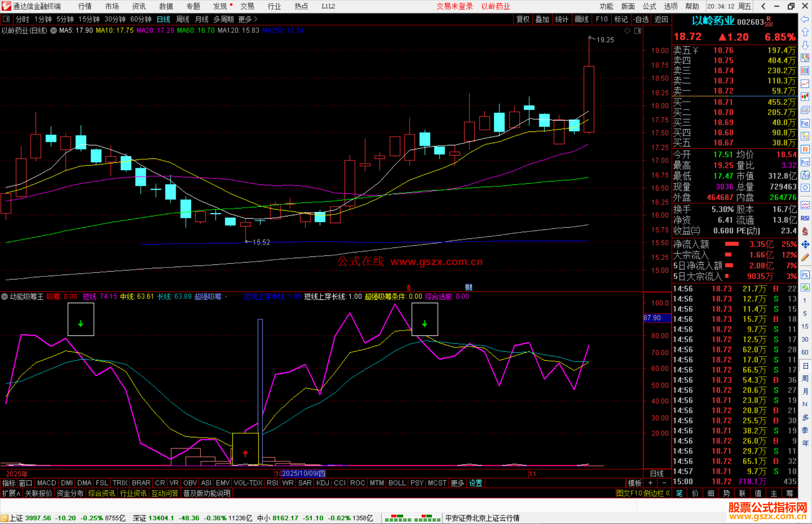This screenshot has height=524, width=812.
Task: Switch to the 周线 period tab
Action: pyautogui.click(x=183, y=19)
